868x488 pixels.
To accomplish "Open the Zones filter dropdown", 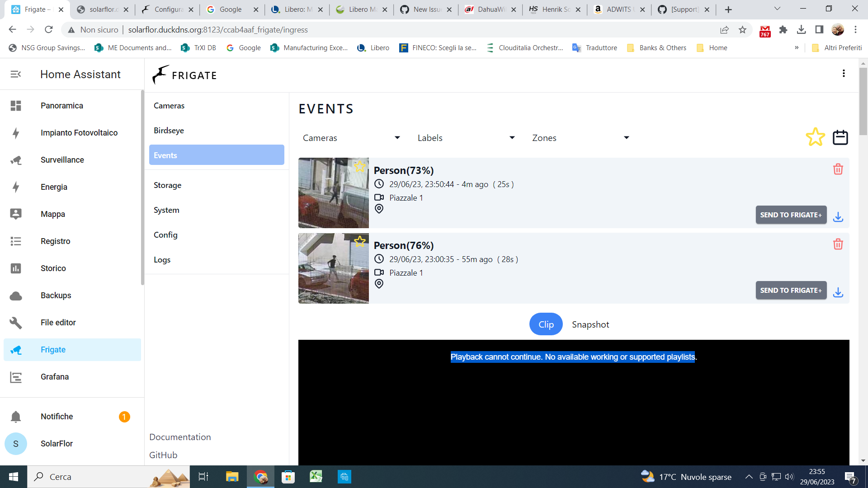I will pyautogui.click(x=580, y=138).
